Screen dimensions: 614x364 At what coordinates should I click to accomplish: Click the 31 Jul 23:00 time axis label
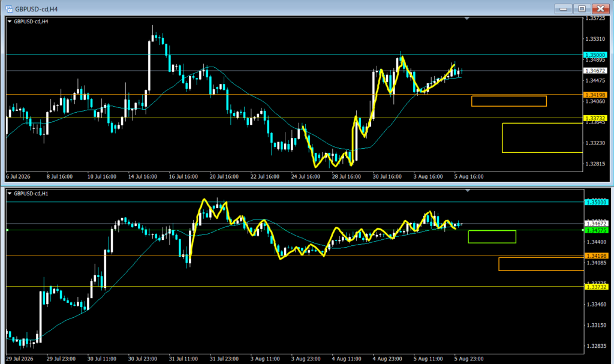pos(224,359)
